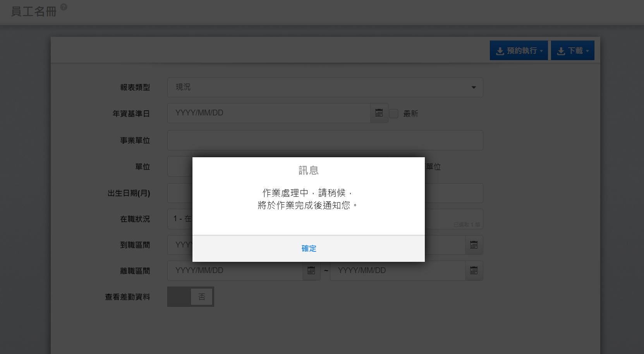The width and height of the screenshot is (644, 354).
Task: Open the 預約執行 dropdown button
Action: coord(519,51)
